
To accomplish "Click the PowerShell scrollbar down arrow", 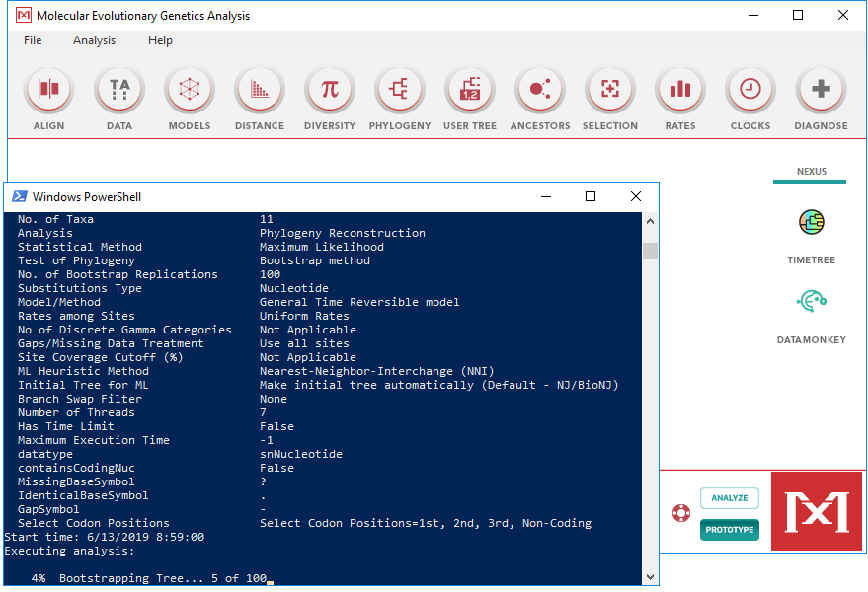I will coord(651,577).
